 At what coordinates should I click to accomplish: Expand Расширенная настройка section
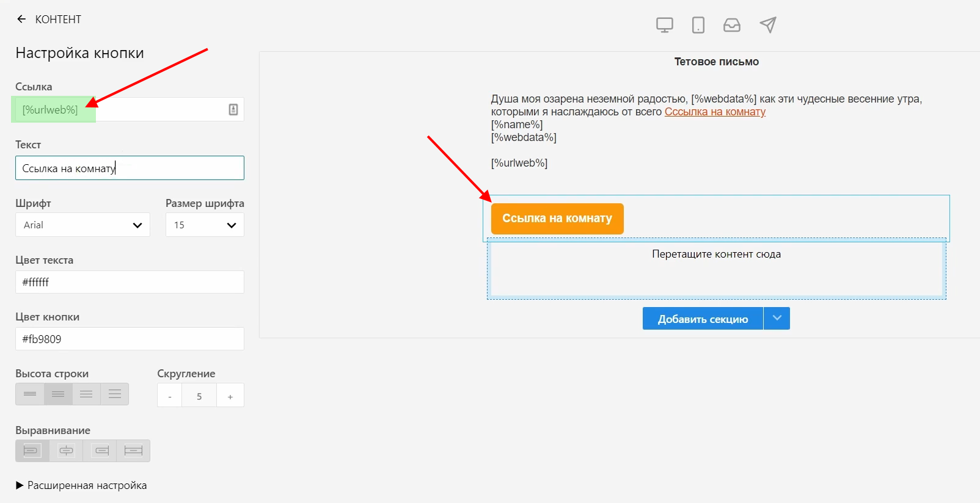click(81, 485)
